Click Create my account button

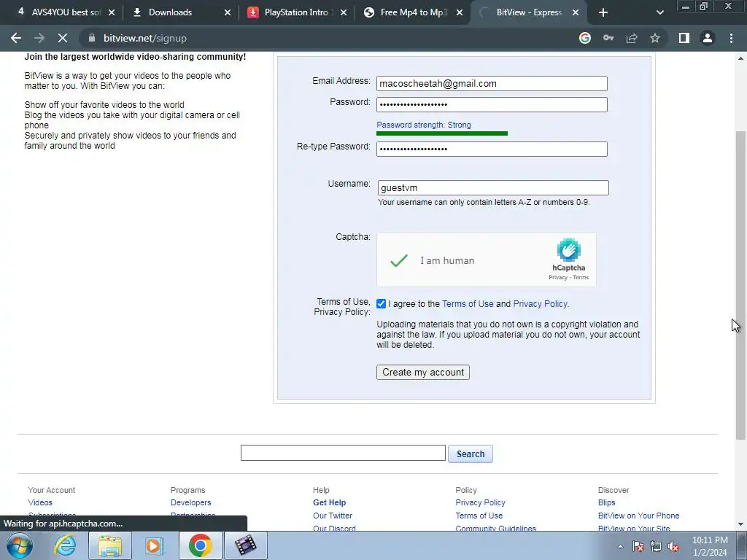click(x=423, y=373)
